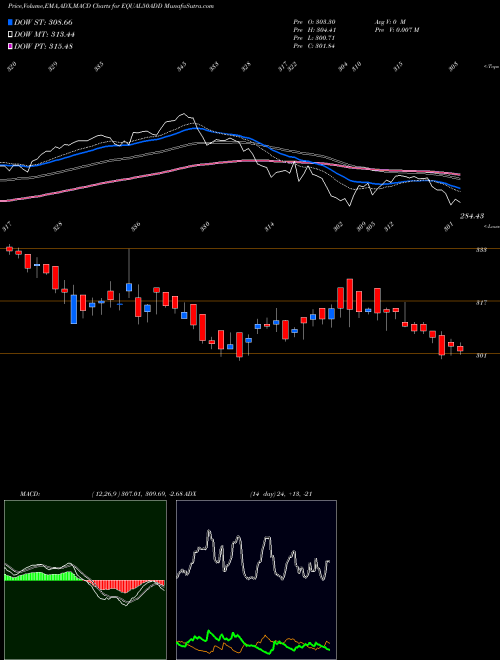Click the 336 low value label
The width and height of the screenshot is (500, 660).
tap(136, 226)
